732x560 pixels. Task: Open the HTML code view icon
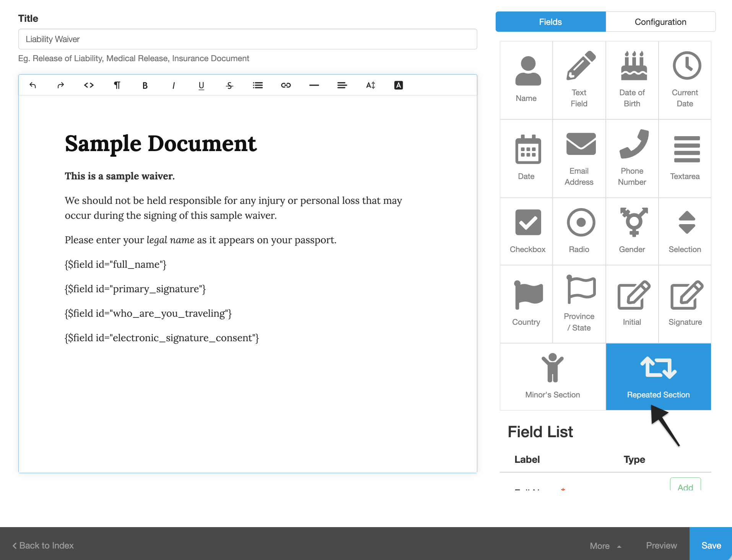(89, 85)
